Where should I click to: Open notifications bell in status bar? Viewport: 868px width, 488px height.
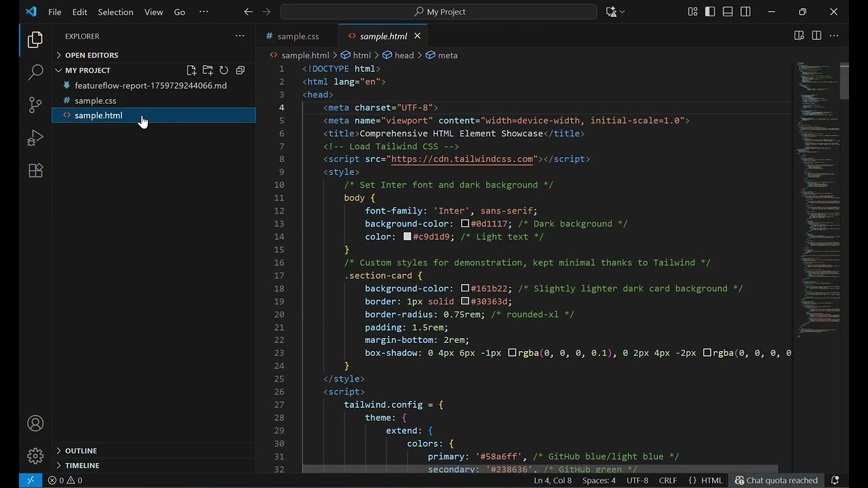click(x=835, y=481)
